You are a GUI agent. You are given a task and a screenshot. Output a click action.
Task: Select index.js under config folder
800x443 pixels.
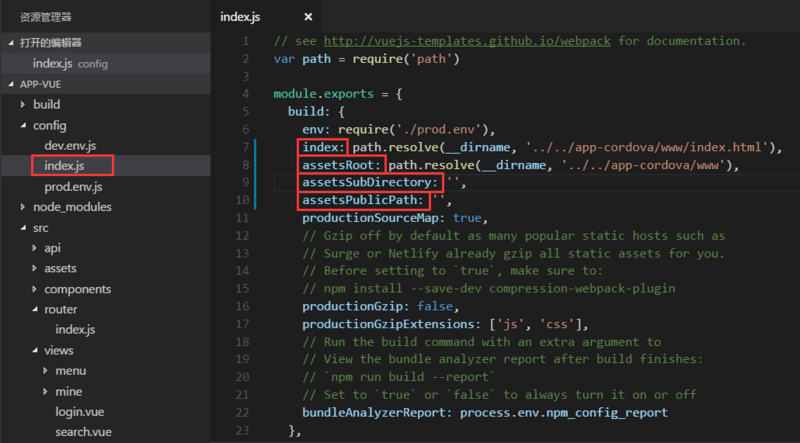(x=64, y=166)
